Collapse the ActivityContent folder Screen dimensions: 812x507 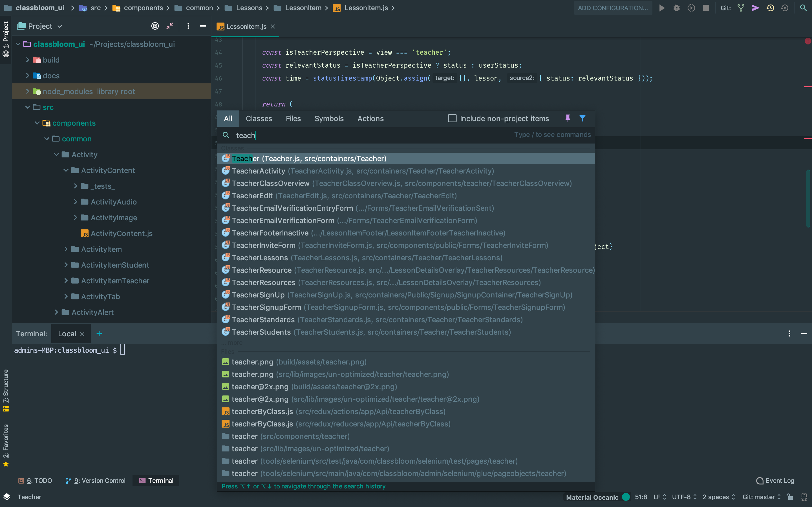click(x=66, y=170)
